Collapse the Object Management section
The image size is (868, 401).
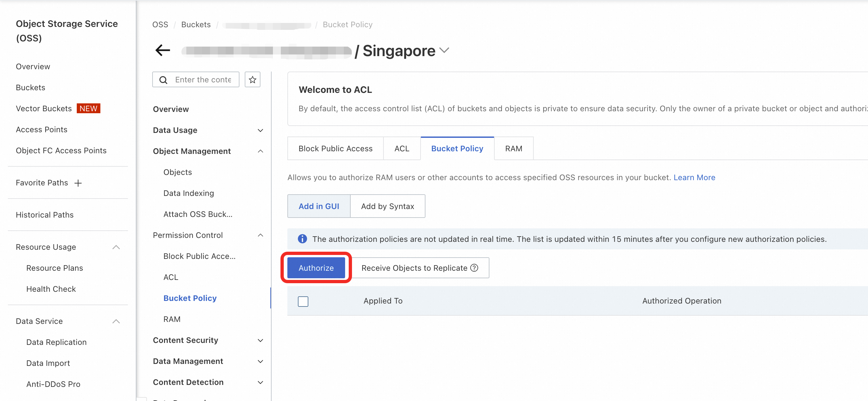[x=260, y=151]
